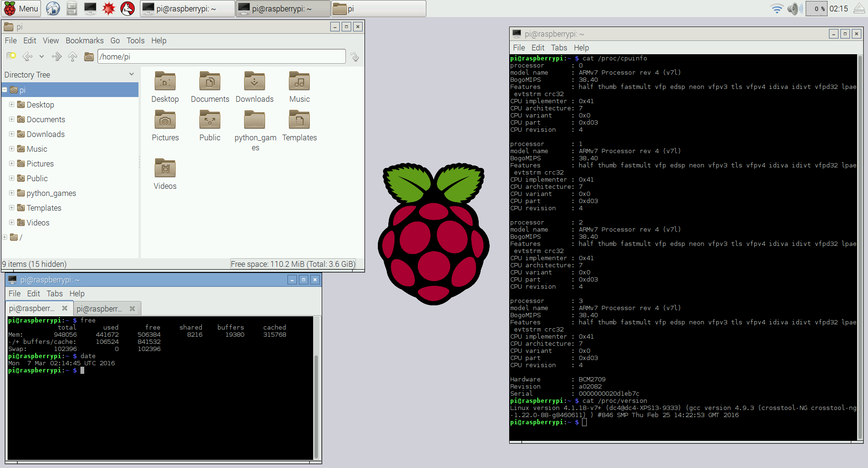
Task: Go back with the back arrow icon
Action: pos(28,57)
